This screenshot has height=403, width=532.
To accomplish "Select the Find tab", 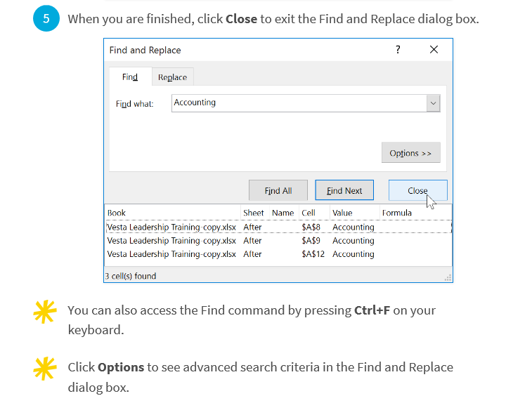I will [x=130, y=77].
